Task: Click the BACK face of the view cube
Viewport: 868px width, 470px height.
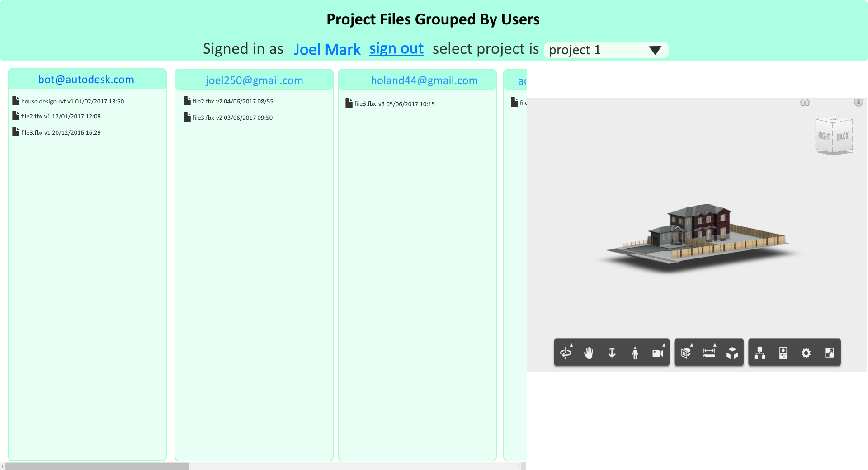Action: 843,136
